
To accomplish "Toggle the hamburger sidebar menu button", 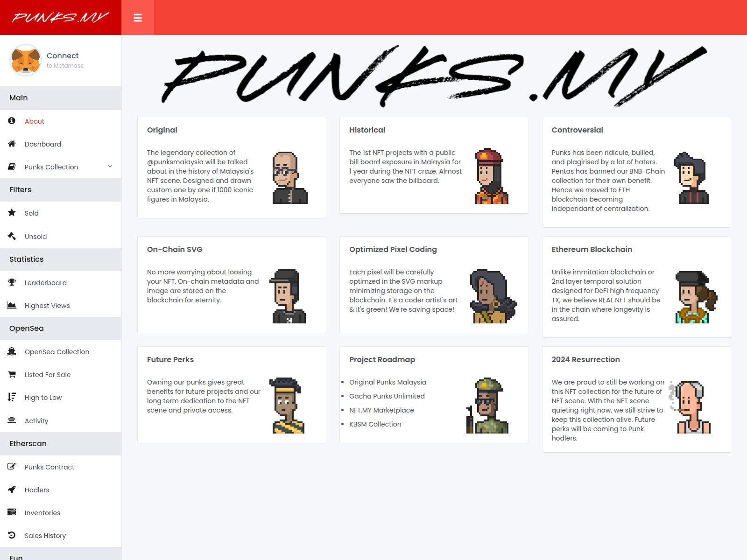I will pos(138,18).
